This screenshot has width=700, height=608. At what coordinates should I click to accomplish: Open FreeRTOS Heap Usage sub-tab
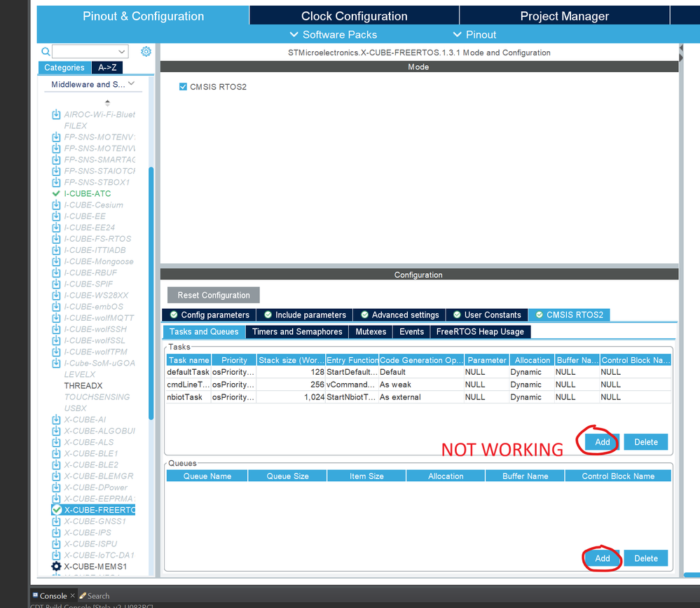tap(480, 332)
